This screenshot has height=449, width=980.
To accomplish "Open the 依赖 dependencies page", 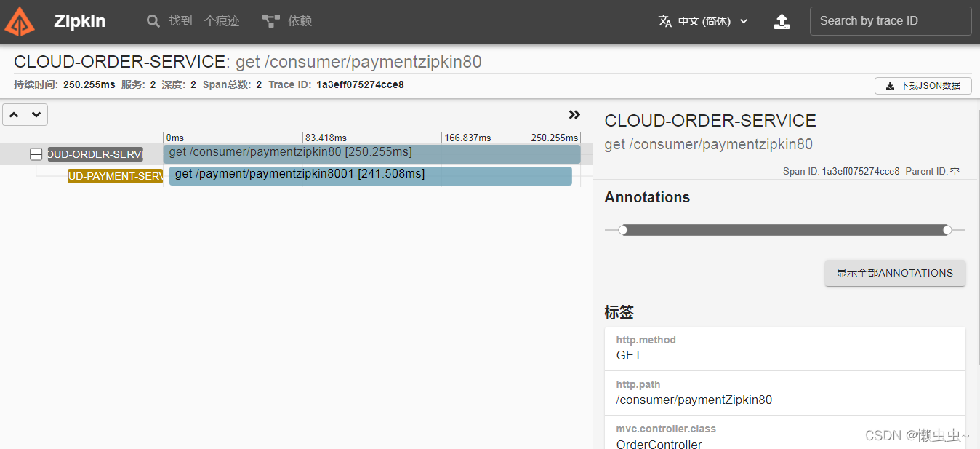I will pyautogui.click(x=287, y=21).
